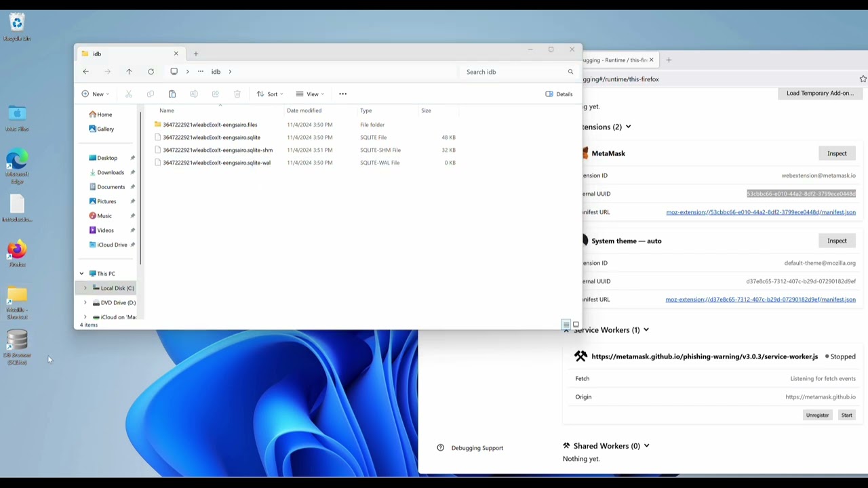
Task: Switch to large thumbnails view icon
Action: click(x=576, y=325)
